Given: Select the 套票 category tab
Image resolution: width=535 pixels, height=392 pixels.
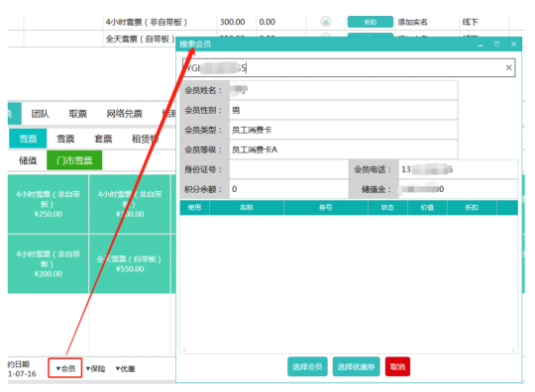Looking at the screenshot, I should point(103,139).
